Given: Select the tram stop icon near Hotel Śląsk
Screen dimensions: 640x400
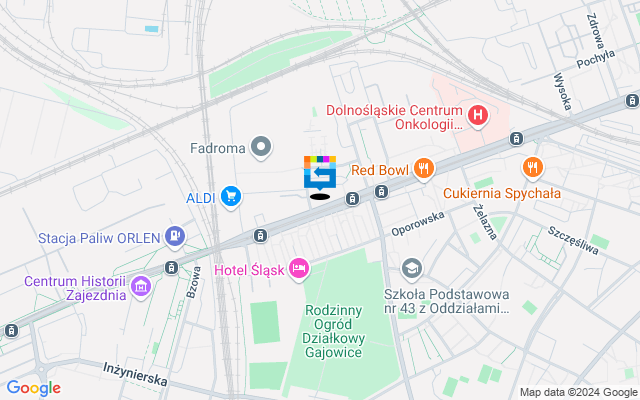Looking at the screenshot, I should [260, 236].
